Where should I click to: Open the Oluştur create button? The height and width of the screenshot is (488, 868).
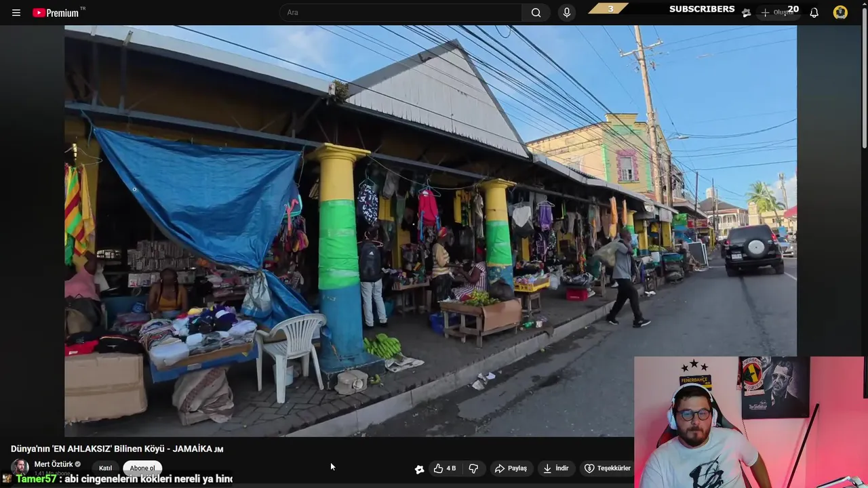coord(778,12)
